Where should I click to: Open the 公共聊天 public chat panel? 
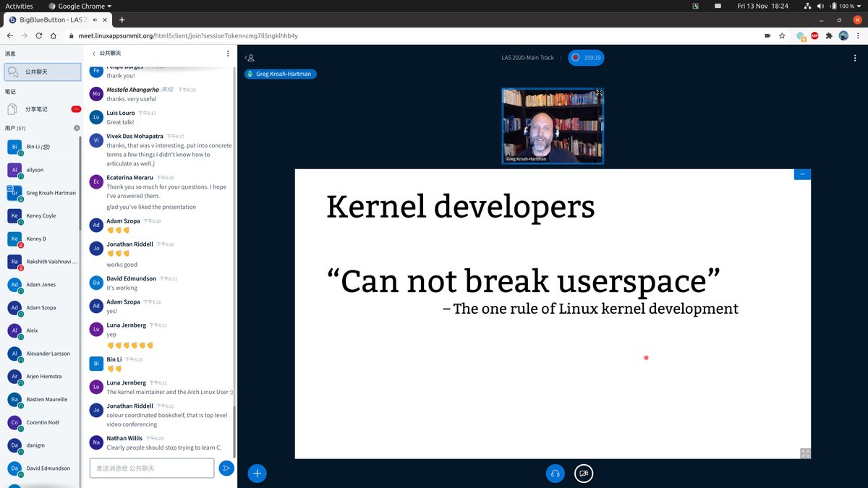point(40,71)
